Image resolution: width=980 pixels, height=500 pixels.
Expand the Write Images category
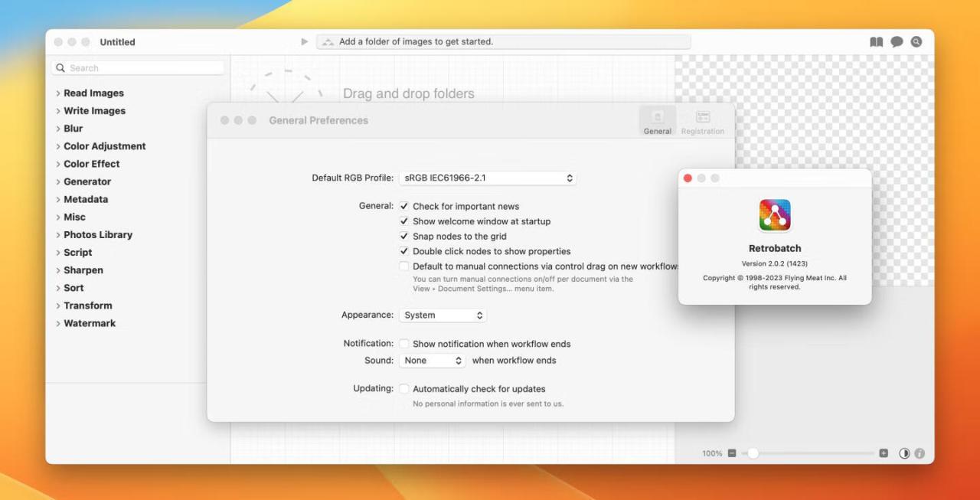pos(58,111)
